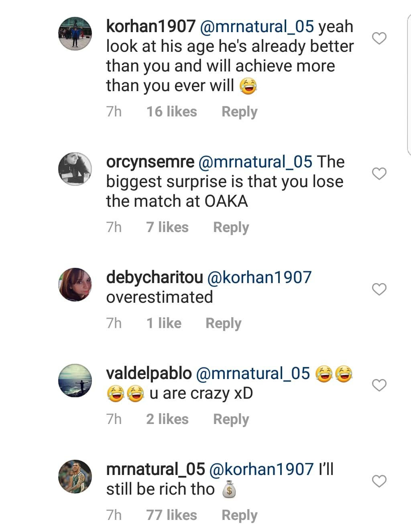This screenshot has height=532, width=411.
Task: Reply to orcynsemre's OAKA comment
Action: (231, 227)
